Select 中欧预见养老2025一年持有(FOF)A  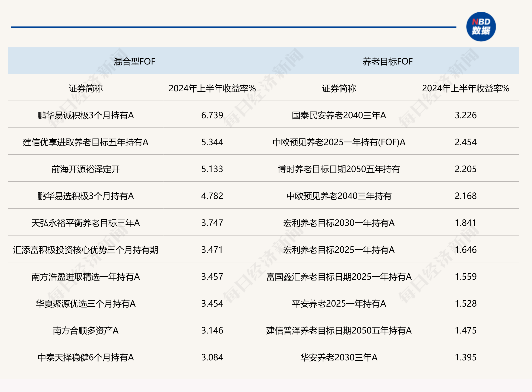click(x=339, y=142)
